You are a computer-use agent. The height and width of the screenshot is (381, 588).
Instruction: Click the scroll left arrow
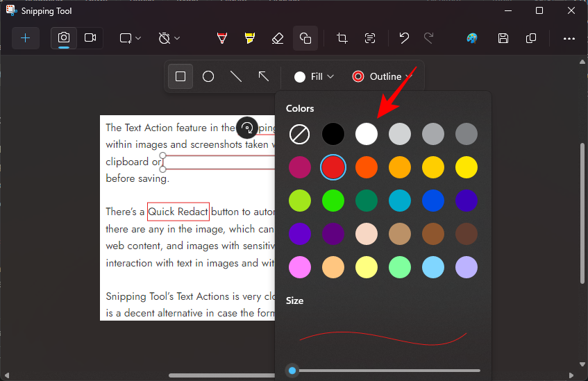coord(6,375)
